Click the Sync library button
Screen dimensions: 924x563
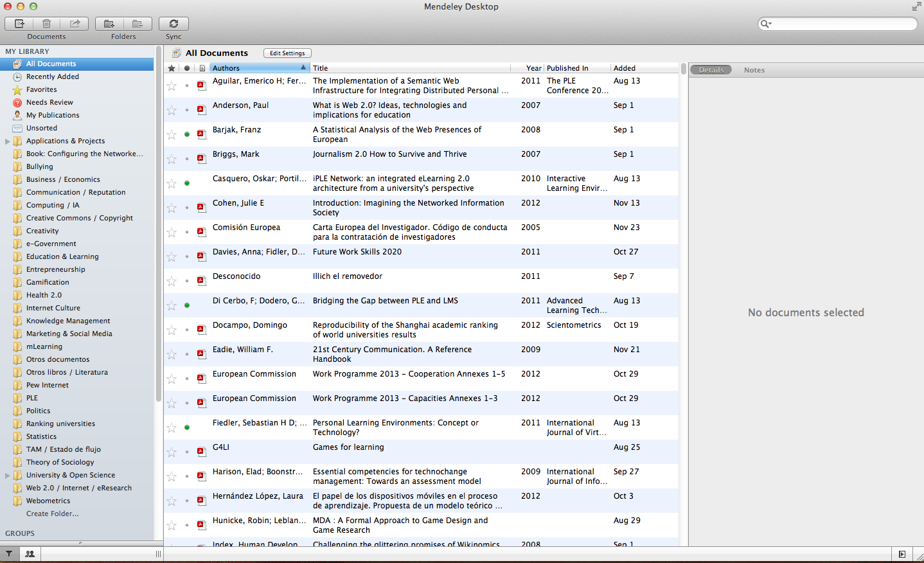click(173, 24)
